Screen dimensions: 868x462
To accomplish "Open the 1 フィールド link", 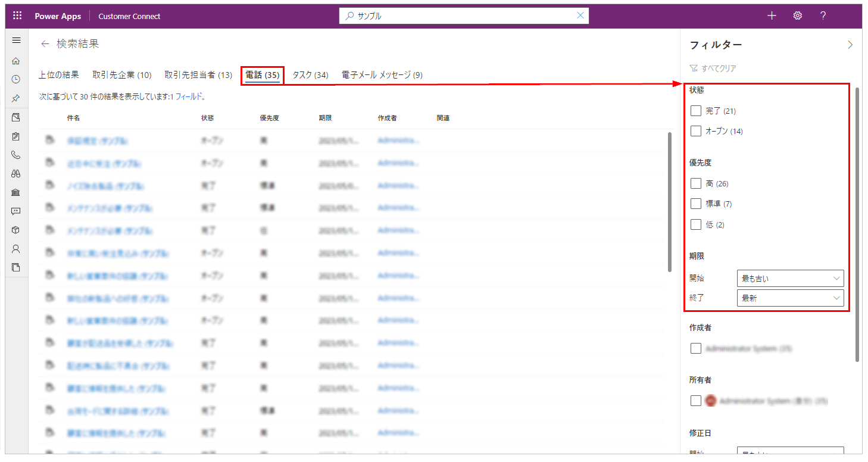I will [x=188, y=96].
